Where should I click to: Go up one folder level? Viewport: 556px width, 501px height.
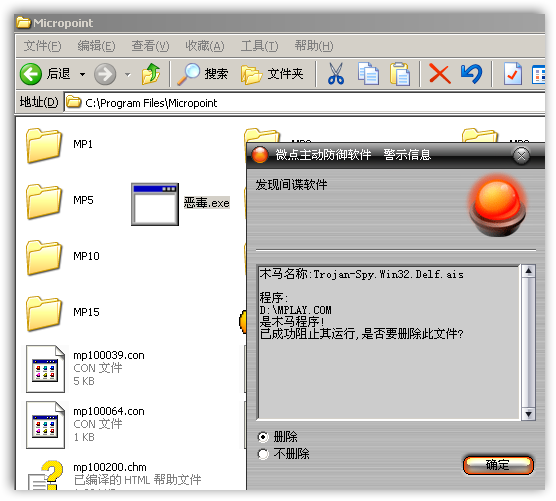click(x=151, y=74)
